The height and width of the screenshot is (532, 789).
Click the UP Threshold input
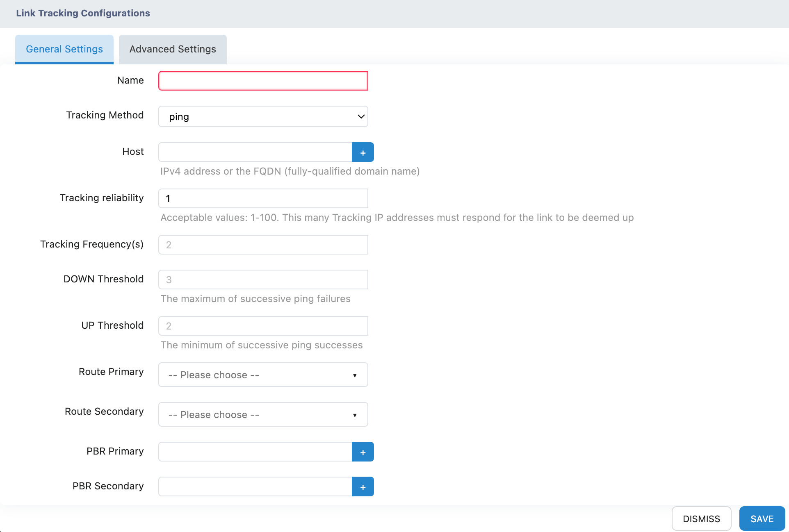click(x=263, y=326)
